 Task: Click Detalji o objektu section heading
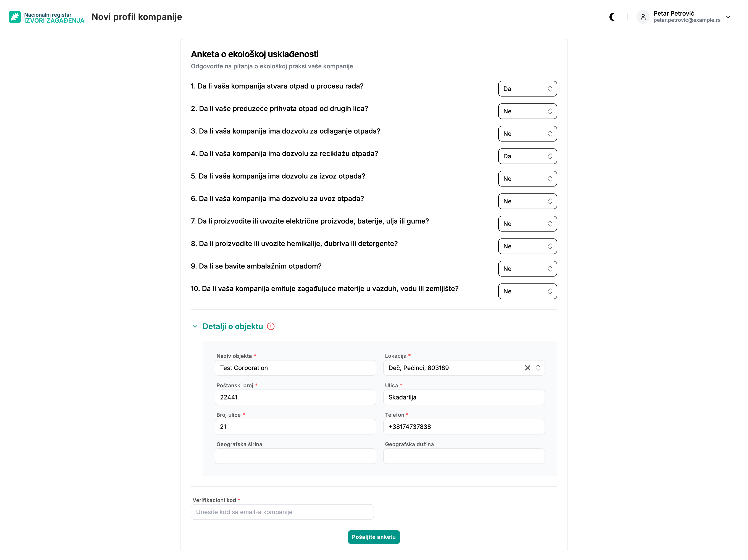[233, 326]
